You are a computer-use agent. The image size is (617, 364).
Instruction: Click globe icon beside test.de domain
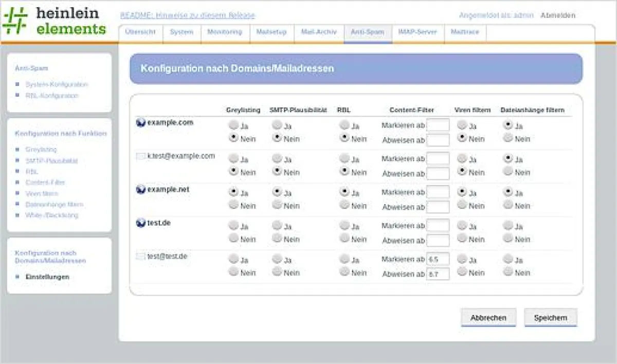[x=140, y=223]
